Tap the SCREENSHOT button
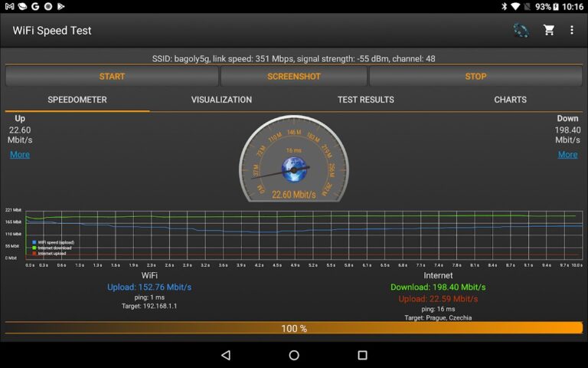 click(294, 76)
